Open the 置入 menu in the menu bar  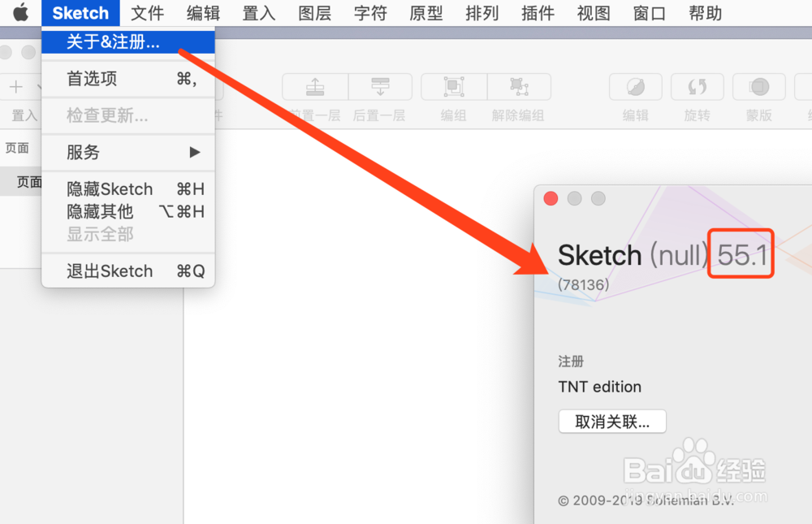pyautogui.click(x=259, y=13)
